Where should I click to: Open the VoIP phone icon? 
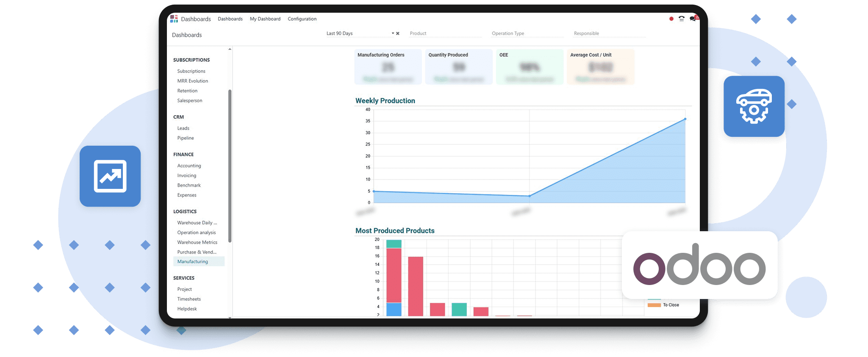681,19
